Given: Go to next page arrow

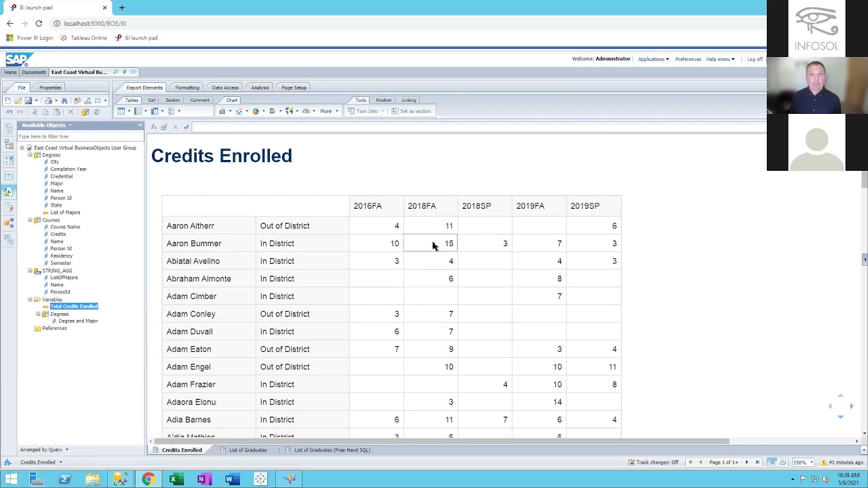Looking at the screenshot, I should (747, 462).
